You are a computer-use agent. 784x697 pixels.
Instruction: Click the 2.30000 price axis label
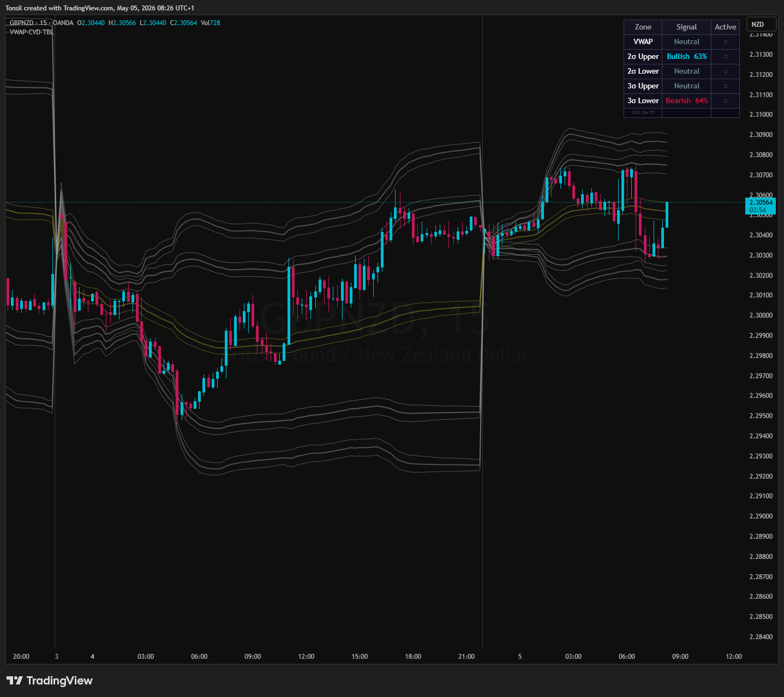point(761,315)
